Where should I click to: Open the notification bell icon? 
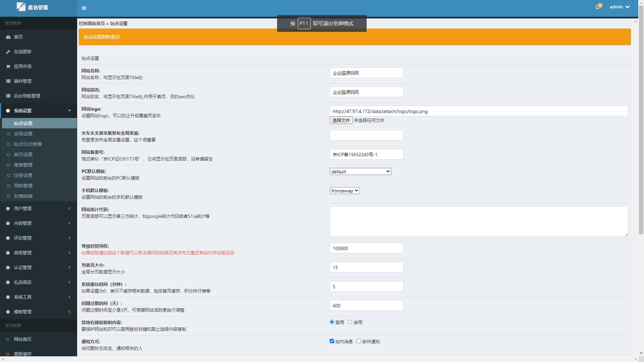click(597, 7)
